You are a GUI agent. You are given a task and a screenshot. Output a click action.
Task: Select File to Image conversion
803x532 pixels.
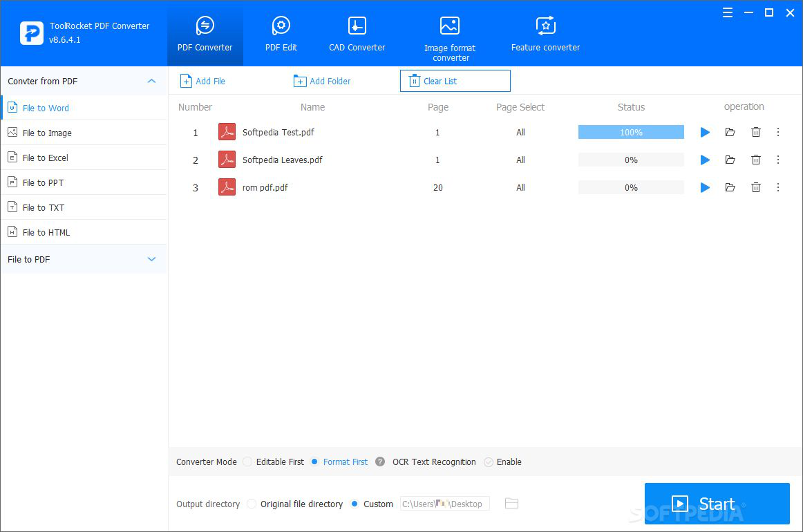click(84, 133)
